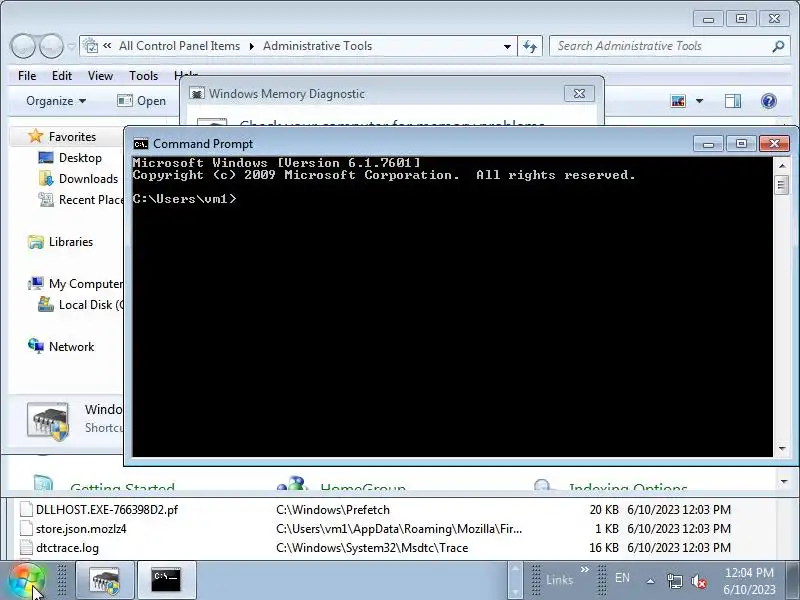Show hidden tray icons arrow
Image resolution: width=800 pixels, height=600 pixels.
pos(651,581)
